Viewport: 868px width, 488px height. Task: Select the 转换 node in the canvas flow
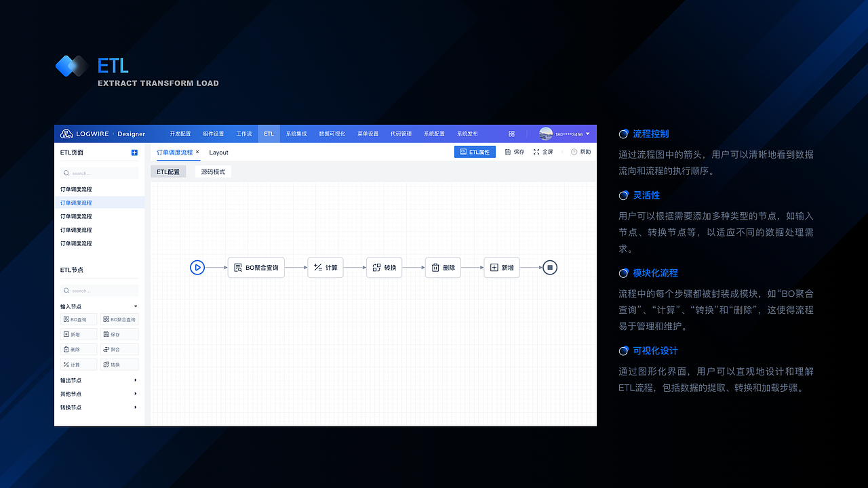[x=384, y=268]
